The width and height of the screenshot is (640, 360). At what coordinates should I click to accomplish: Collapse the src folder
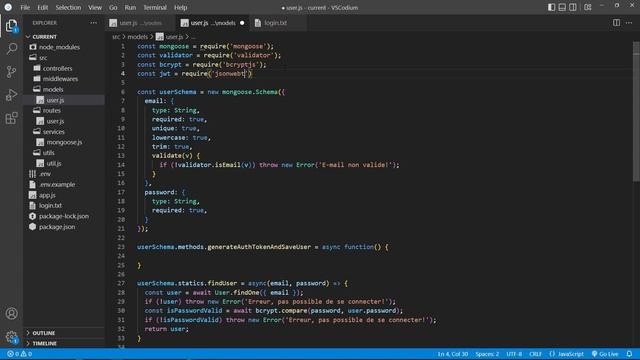click(64, 58)
